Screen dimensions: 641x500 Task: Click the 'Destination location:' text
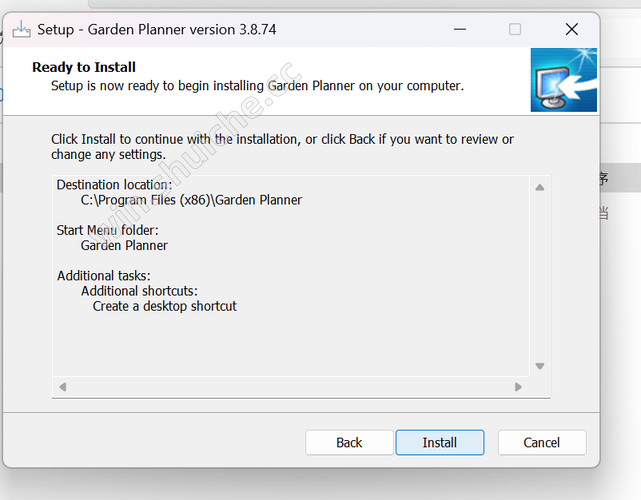[x=114, y=185]
